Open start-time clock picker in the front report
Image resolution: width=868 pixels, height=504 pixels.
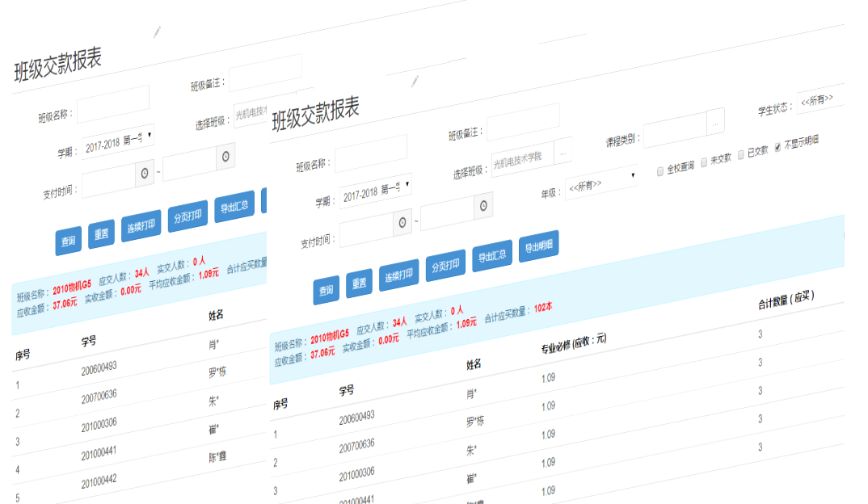402,222
